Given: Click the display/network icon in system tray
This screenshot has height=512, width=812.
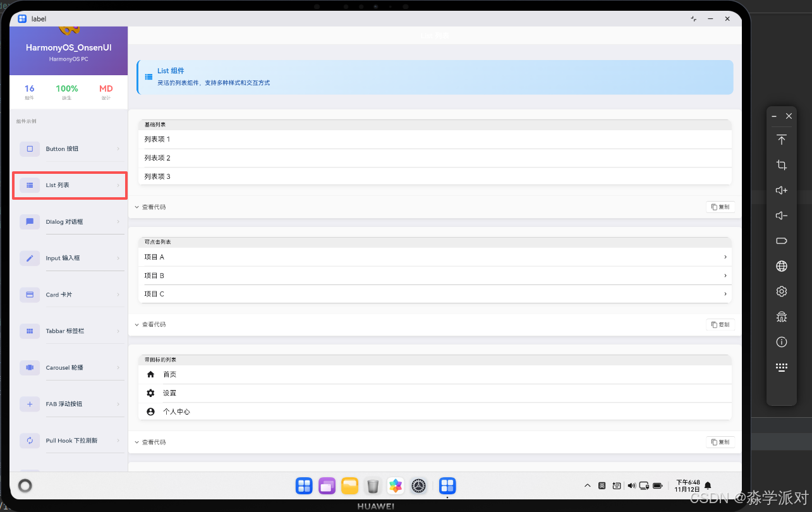Looking at the screenshot, I should pyautogui.click(x=645, y=485).
